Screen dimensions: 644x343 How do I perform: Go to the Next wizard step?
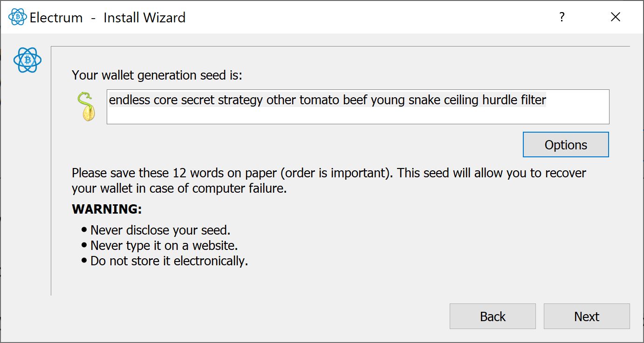coord(586,316)
